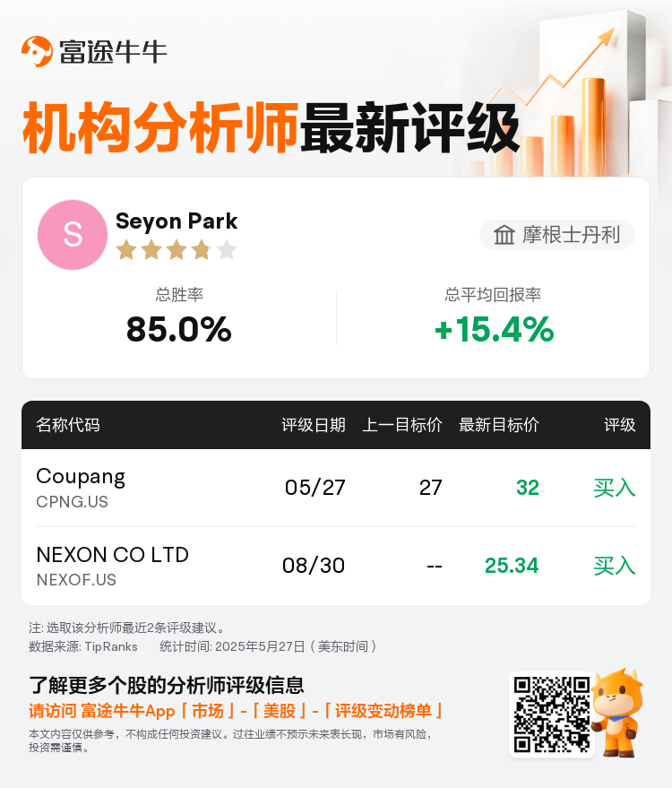Click the 评级变动榜单 orange link text
The width and height of the screenshot is (672, 788).
pos(383,711)
